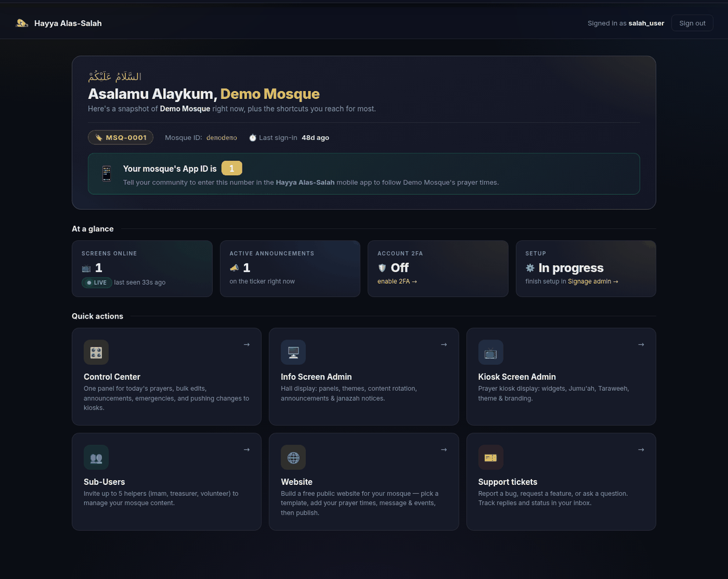This screenshot has width=728, height=579.
Task: Click the MSQ-0001 badge
Action: click(x=121, y=138)
